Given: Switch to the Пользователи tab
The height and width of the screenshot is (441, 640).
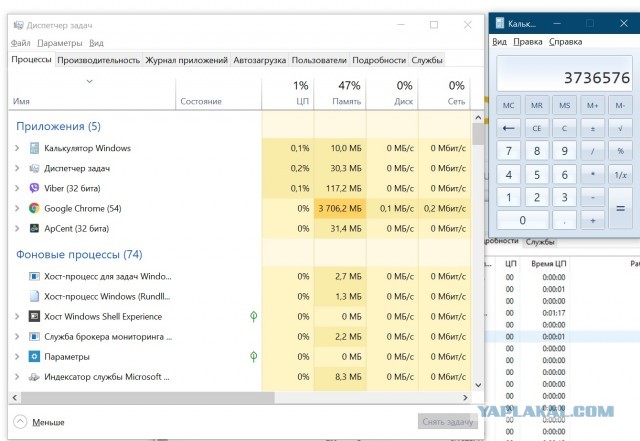Looking at the screenshot, I should (319, 60).
